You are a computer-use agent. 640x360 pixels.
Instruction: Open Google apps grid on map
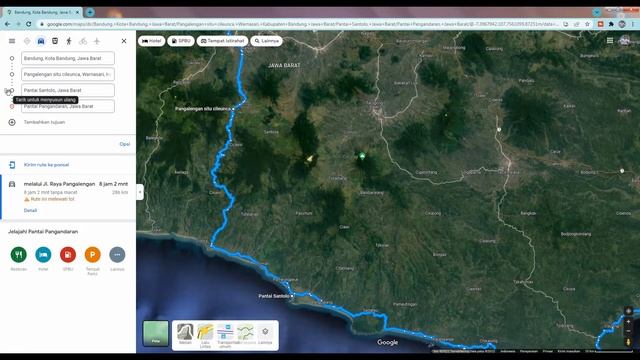pyautogui.click(x=610, y=40)
